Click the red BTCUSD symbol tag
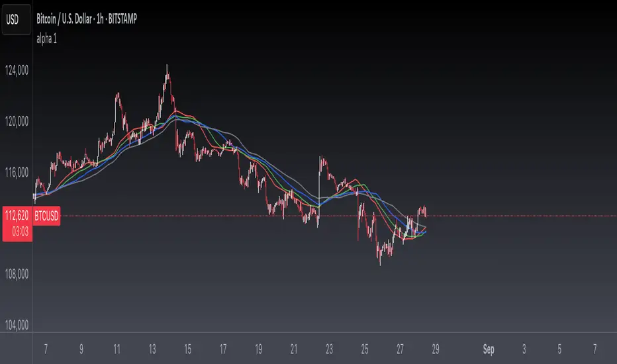The width and height of the screenshot is (617, 364). coord(46,216)
